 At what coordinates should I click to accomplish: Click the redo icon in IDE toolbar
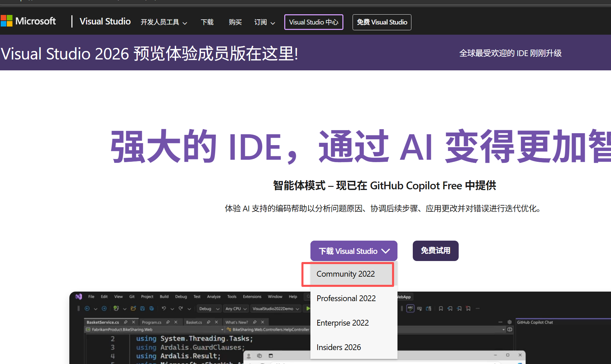181,309
